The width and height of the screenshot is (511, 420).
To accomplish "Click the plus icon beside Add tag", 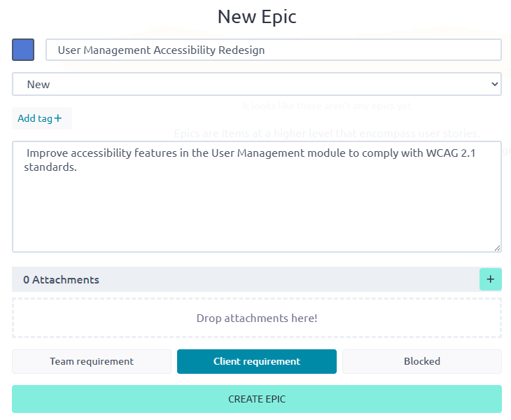I will pyautogui.click(x=58, y=118).
